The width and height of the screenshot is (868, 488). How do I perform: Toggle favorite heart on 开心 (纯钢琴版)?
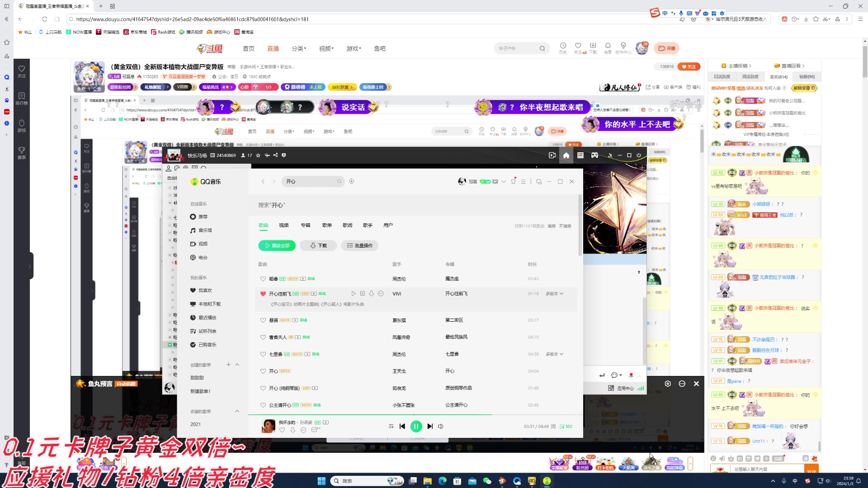click(x=263, y=388)
